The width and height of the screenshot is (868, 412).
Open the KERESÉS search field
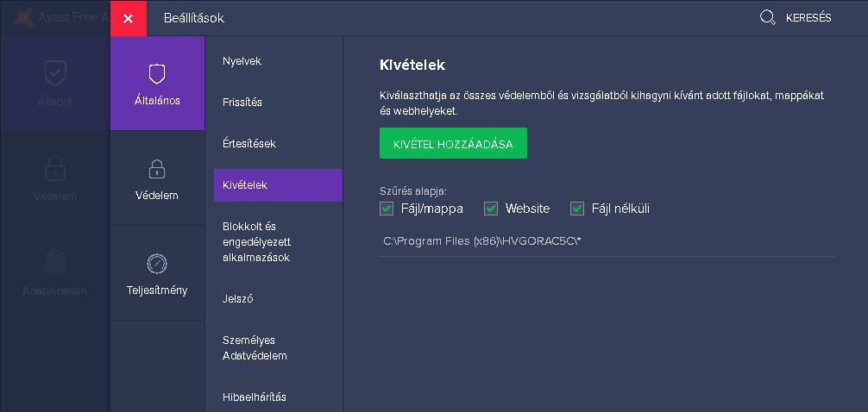click(x=808, y=18)
